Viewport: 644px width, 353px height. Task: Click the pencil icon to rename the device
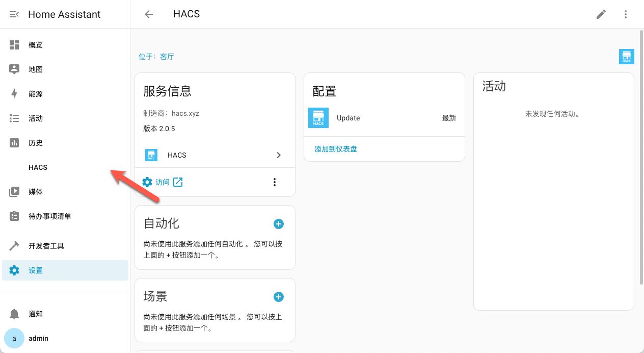[x=601, y=14]
